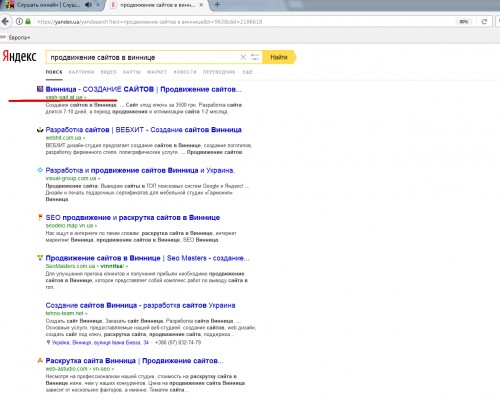Click the seodelo.map.vn.ua green URL
The height and width of the screenshot is (399, 500).
point(69,226)
